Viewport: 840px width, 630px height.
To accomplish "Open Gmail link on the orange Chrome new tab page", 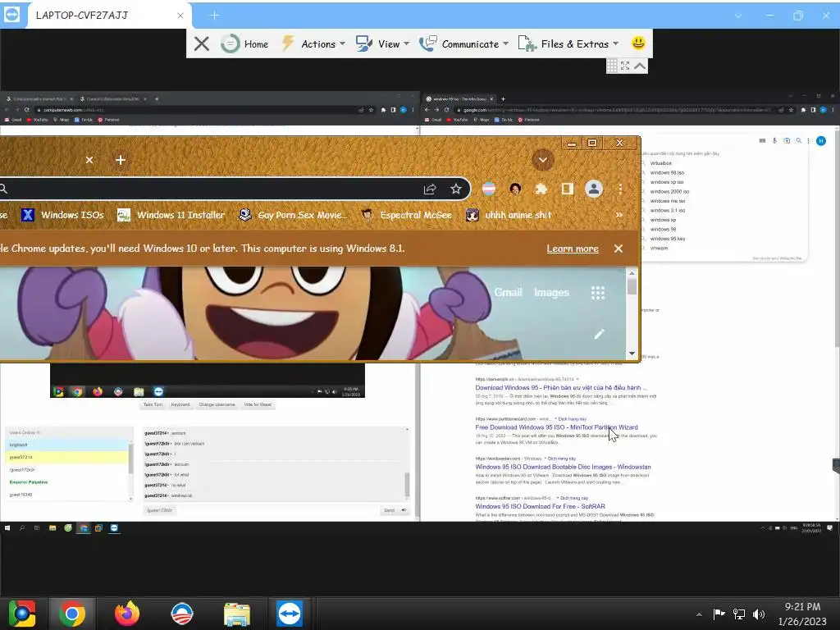I will click(508, 293).
